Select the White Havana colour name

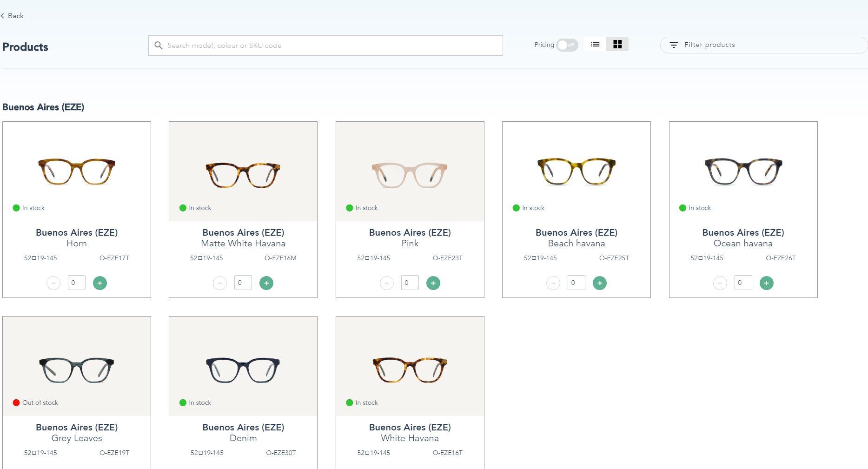pos(410,438)
